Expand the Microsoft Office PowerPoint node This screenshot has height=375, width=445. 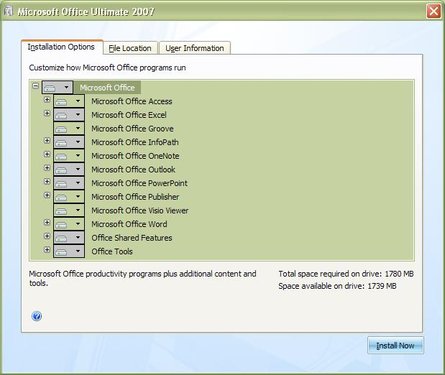pyautogui.click(x=47, y=182)
